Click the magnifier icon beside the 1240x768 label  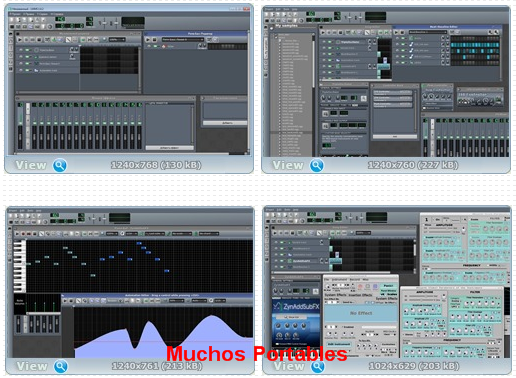click(x=60, y=165)
